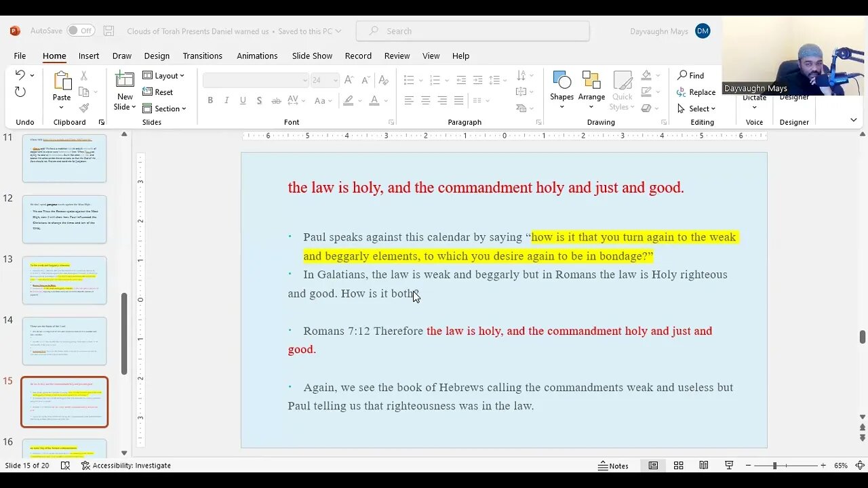Open the Record tab
The width and height of the screenshot is (868, 488).
click(x=358, y=56)
